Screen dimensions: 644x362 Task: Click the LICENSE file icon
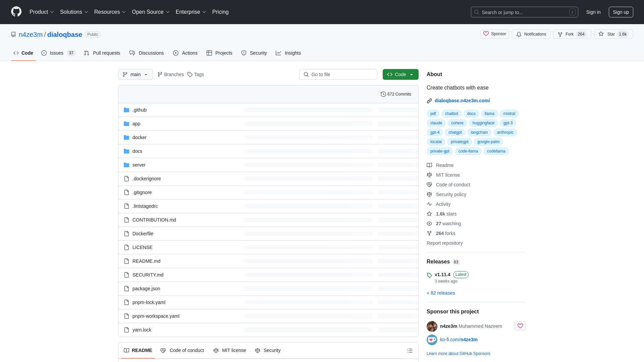(126, 247)
